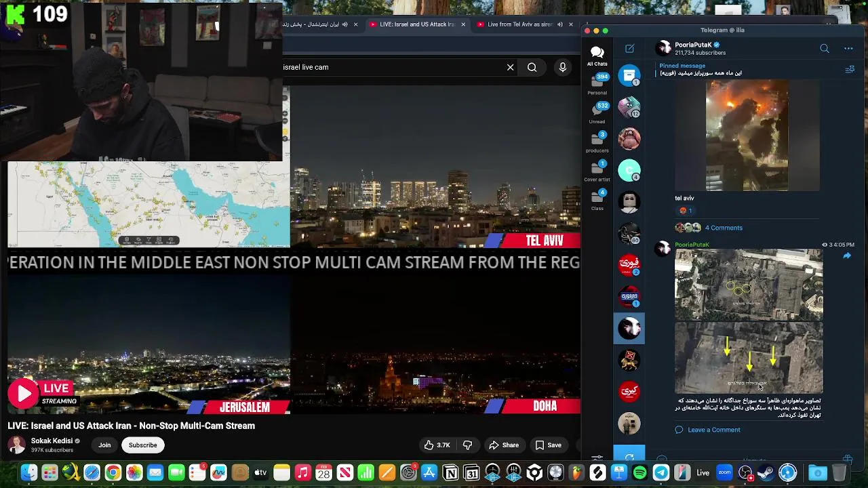Open Archived Chats in the Telegram list

[629, 75]
